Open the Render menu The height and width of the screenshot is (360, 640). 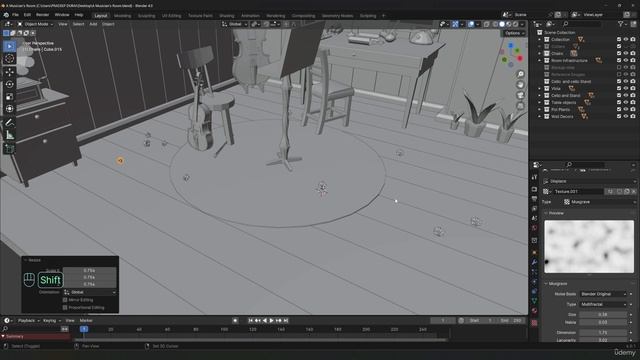click(42, 15)
